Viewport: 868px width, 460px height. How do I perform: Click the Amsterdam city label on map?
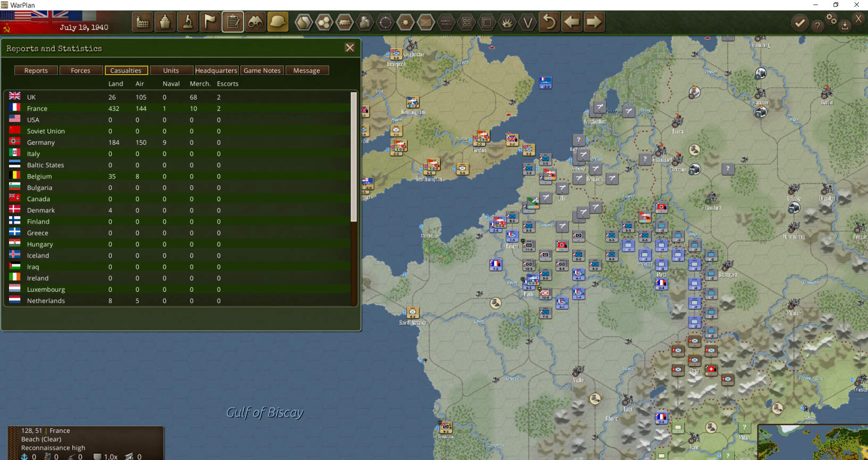[595, 121]
